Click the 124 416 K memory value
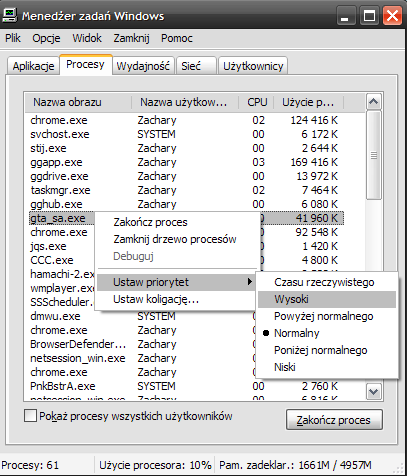407x476 pixels. tap(314, 120)
